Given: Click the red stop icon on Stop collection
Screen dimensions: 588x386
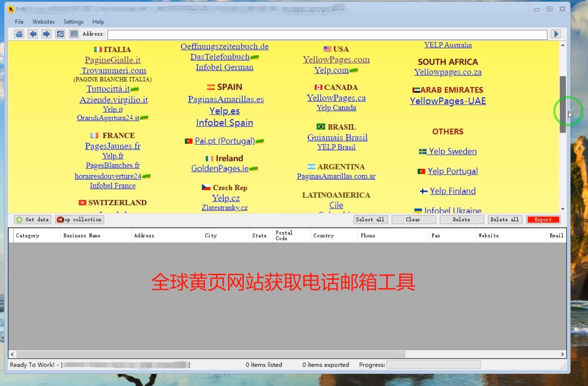Looking at the screenshot, I should coord(60,219).
